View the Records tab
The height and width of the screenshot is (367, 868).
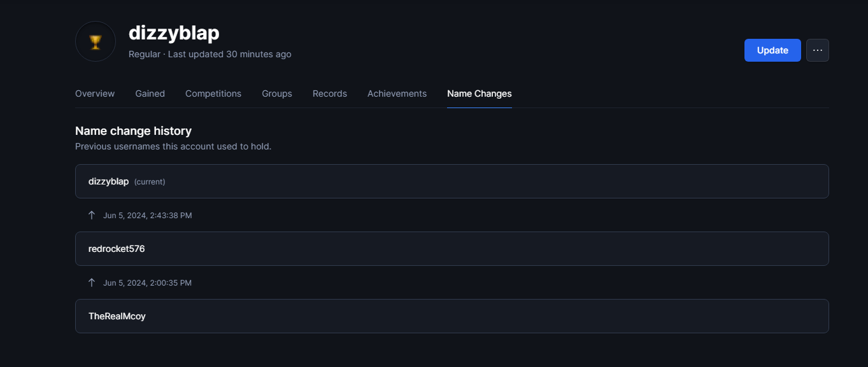pyautogui.click(x=329, y=93)
